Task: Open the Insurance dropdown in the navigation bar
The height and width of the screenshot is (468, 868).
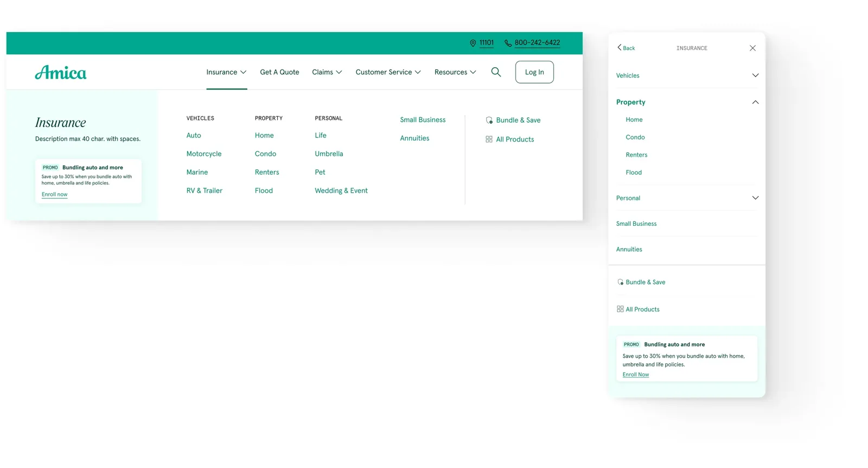Action: coord(227,72)
